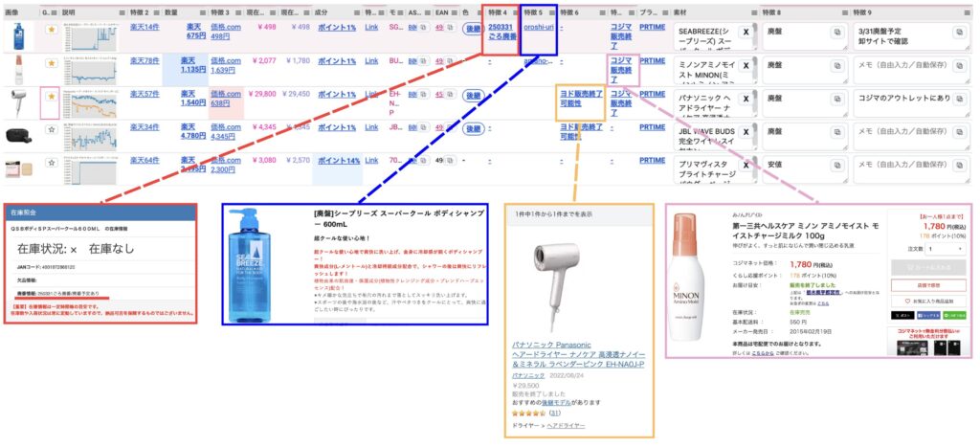Clear Sea Breeze 素材 text with X button

tap(746, 32)
